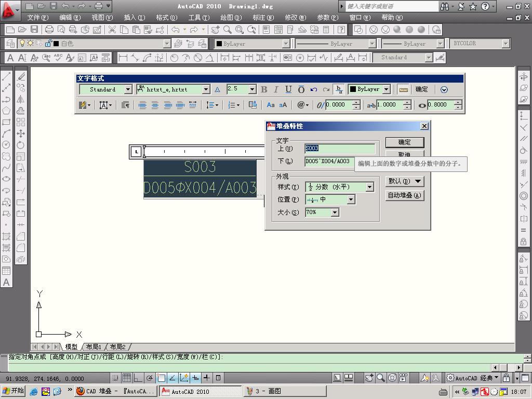Open the 标注(N) menu

263,18
